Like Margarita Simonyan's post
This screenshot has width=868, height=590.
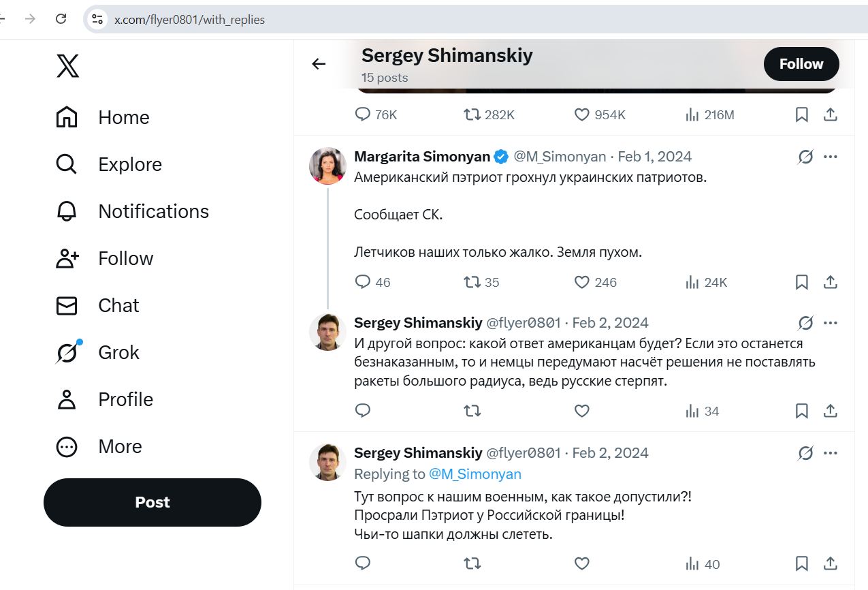[582, 282]
